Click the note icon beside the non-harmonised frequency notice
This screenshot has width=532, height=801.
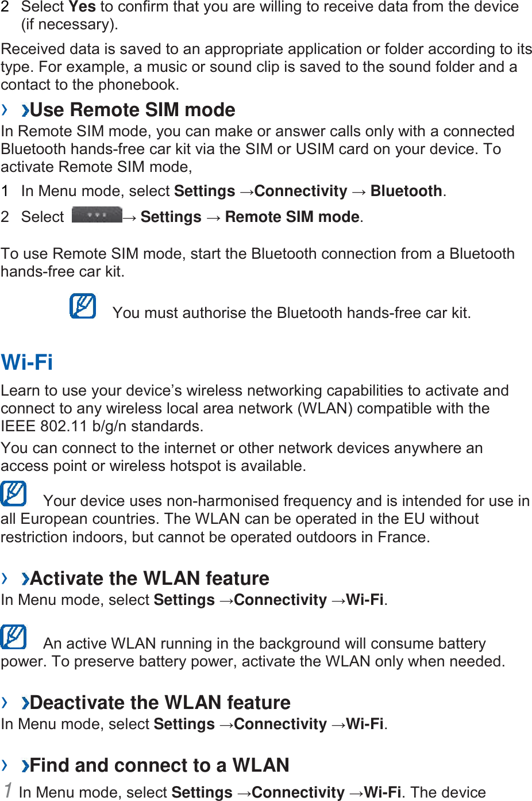(x=14, y=493)
